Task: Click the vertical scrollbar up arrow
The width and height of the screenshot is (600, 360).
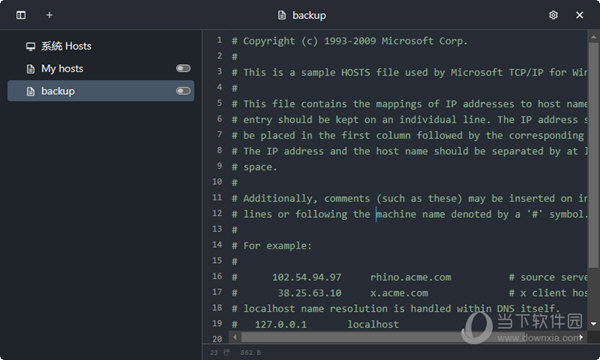Action: pyautogui.click(x=593, y=37)
